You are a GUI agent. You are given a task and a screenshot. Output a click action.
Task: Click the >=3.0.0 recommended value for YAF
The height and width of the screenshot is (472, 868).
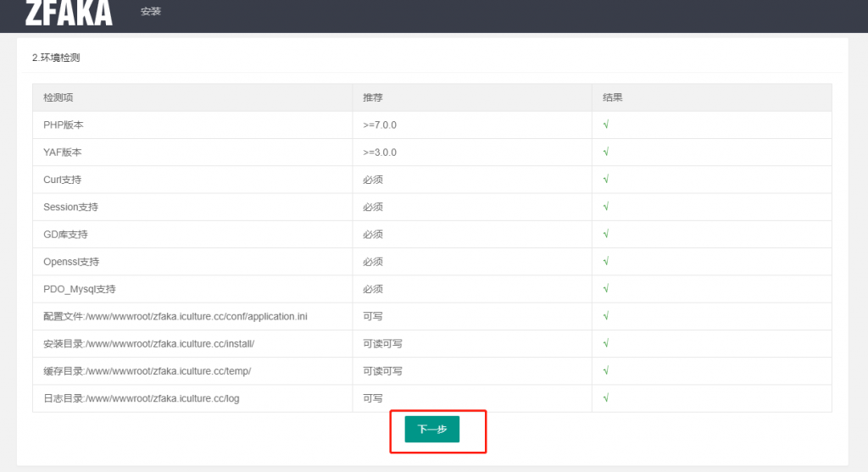[x=380, y=153]
